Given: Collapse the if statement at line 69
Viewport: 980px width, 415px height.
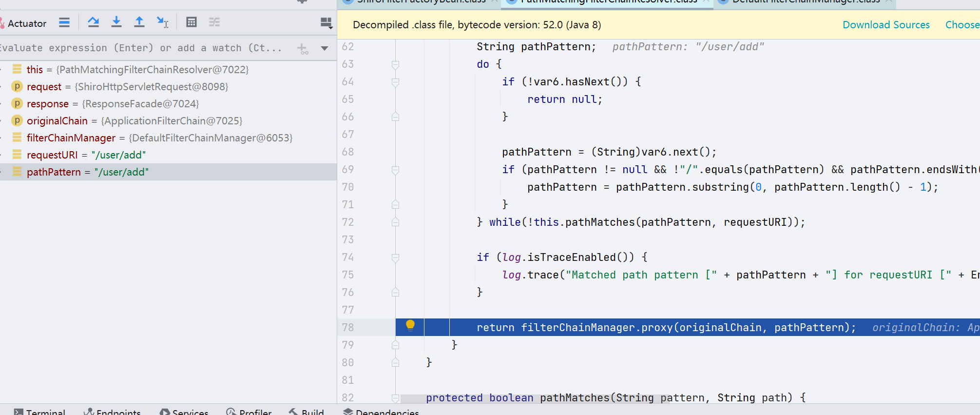Looking at the screenshot, I should pyautogui.click(x=396, y=170).
